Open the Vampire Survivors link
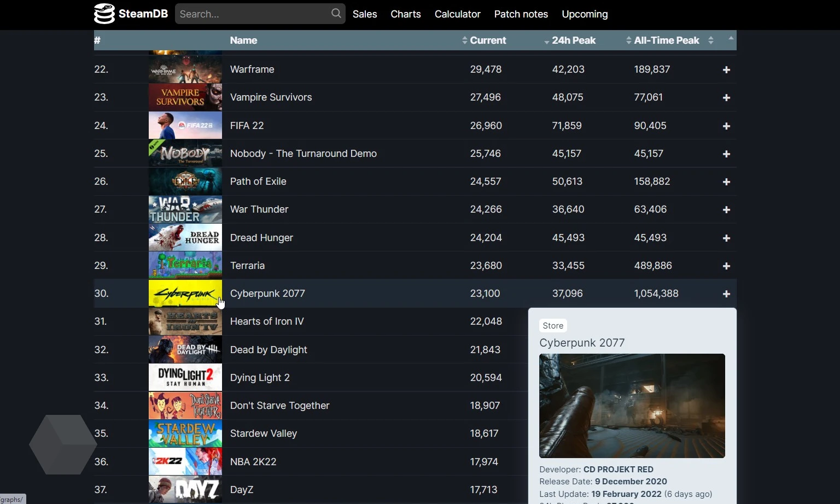Viewport: 840px width, 504px height. click(x=271, y=97)
